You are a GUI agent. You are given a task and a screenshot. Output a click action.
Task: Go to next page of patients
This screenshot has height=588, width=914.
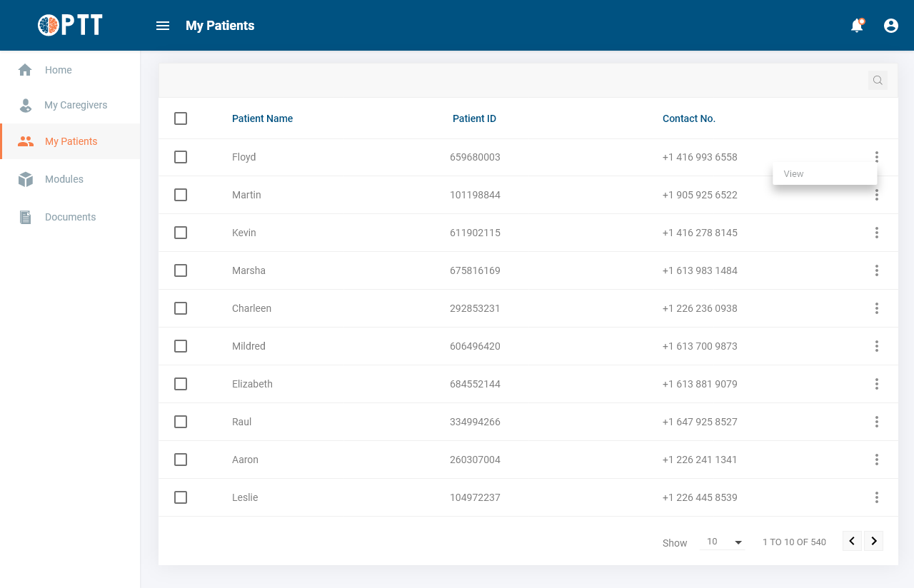874,541
